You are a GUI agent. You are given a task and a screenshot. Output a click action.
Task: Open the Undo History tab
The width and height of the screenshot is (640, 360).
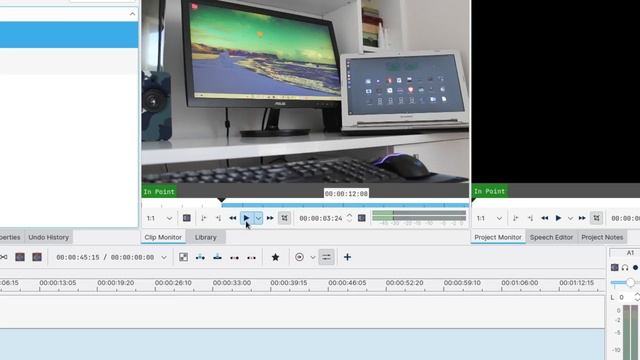point(49,237)
